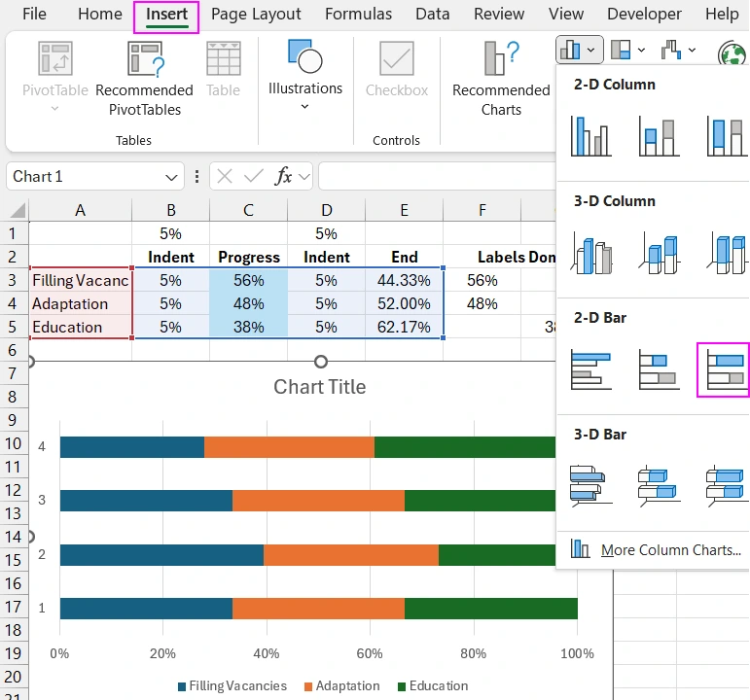Select the 2-D Clustered Bar chart icon
Image resolution: width=750 pixels, height=700 pixels.
591,369
